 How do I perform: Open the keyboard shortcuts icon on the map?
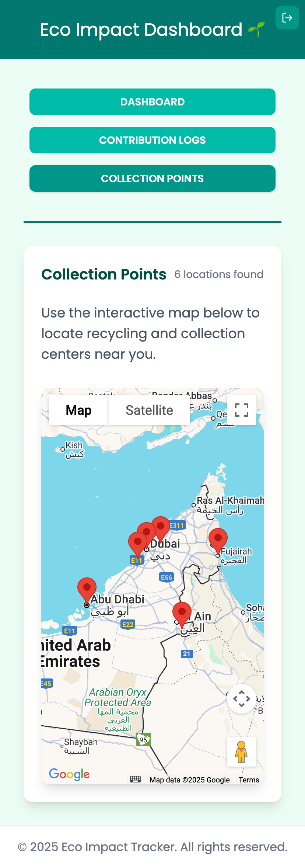pyautogui.click(x=135, y=779)
